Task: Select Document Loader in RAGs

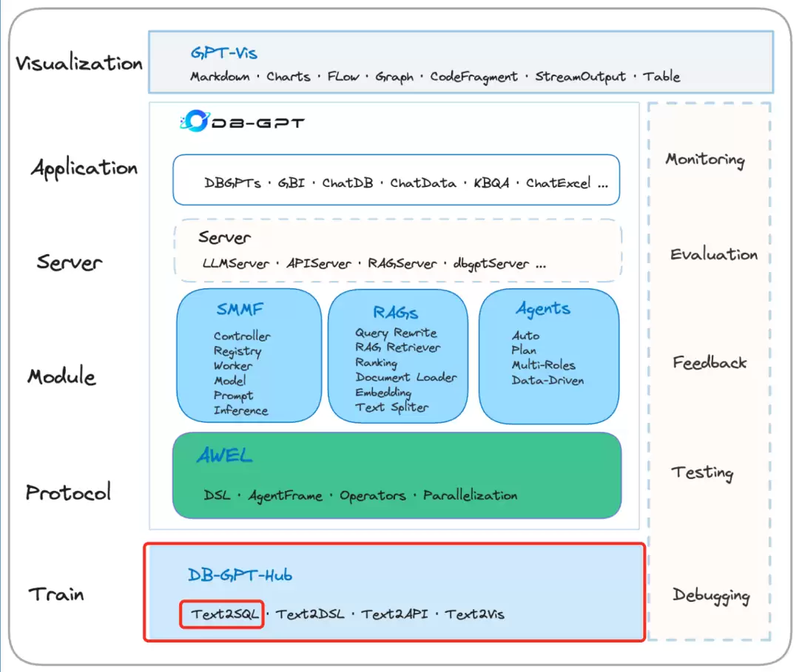Action: tap(406, 377)
